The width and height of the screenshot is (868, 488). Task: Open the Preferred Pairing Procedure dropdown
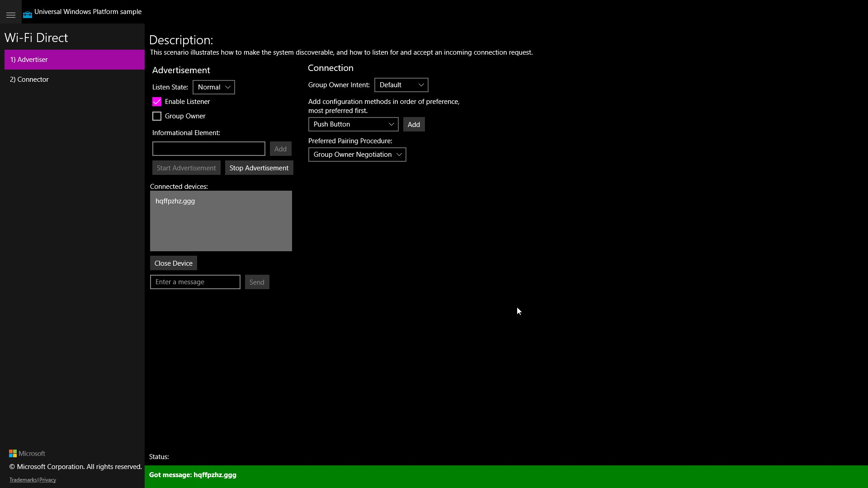(357, 155)
